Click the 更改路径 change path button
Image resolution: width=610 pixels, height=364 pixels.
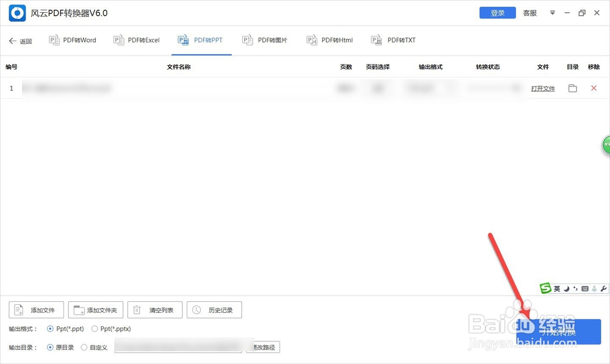click(263, 348)
